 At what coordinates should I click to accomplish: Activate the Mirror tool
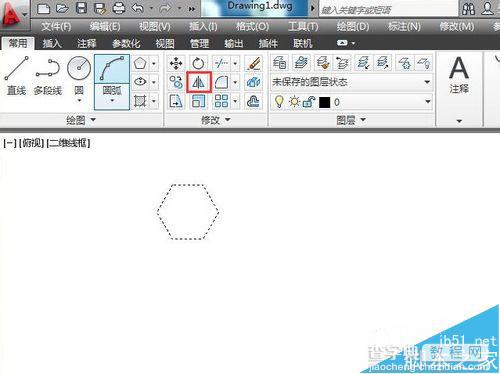[199, 82]
